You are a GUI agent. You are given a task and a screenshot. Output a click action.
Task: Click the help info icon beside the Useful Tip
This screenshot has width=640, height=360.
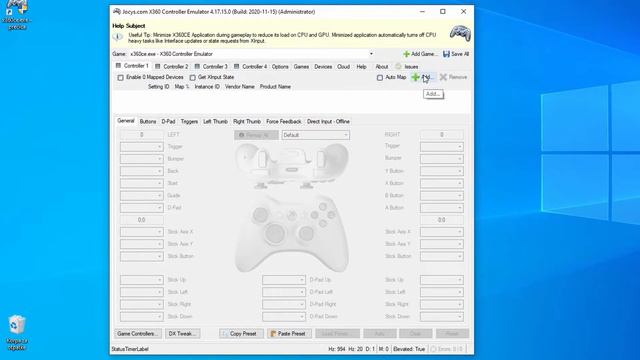tap(118, 37)
